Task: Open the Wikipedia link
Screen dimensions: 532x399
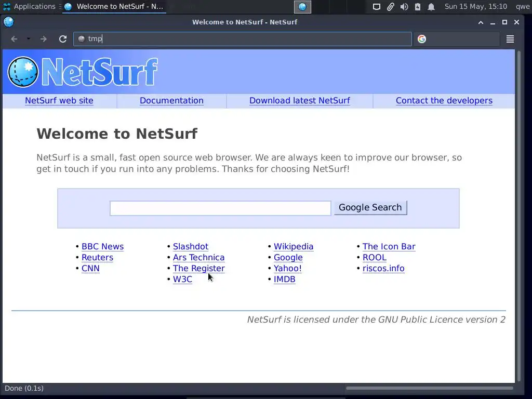Action: (x=294, y=247)
